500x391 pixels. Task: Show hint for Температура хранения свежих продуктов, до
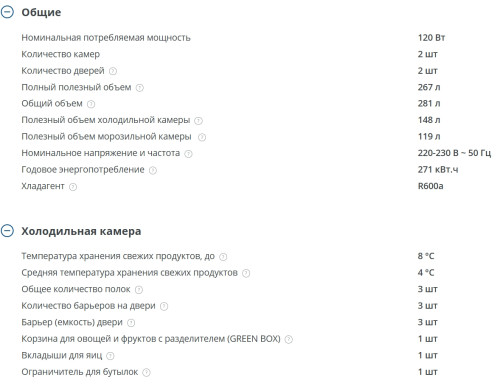pyautogui.click(x=223, y=257)
